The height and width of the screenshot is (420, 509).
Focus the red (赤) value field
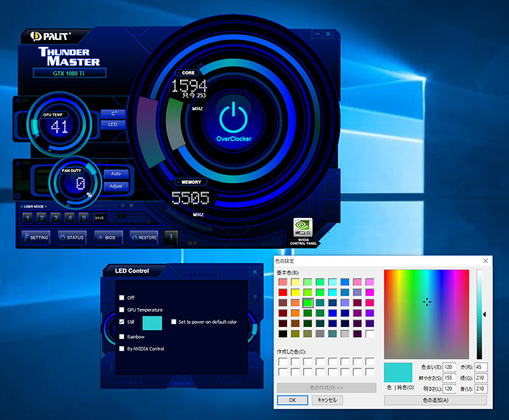click(481, 367)
